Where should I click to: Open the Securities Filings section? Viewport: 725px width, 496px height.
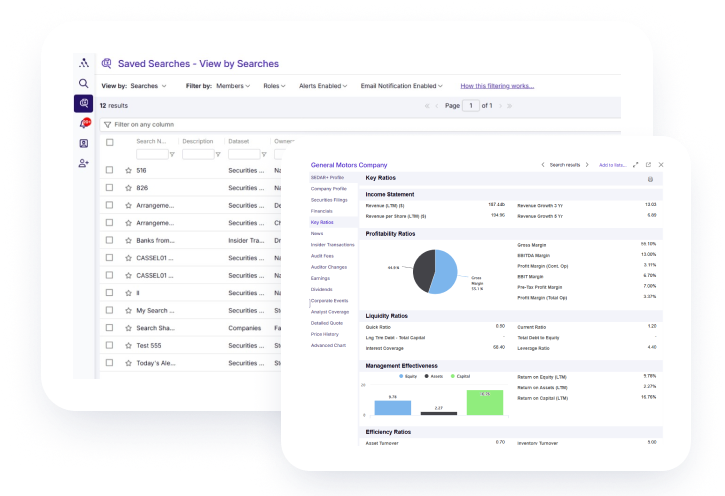tap(329, 200)
